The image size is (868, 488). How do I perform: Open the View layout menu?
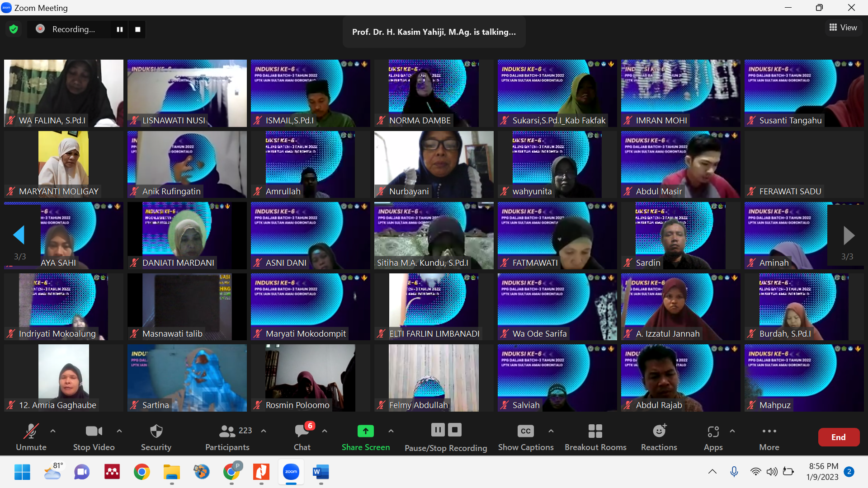point(843,28)
